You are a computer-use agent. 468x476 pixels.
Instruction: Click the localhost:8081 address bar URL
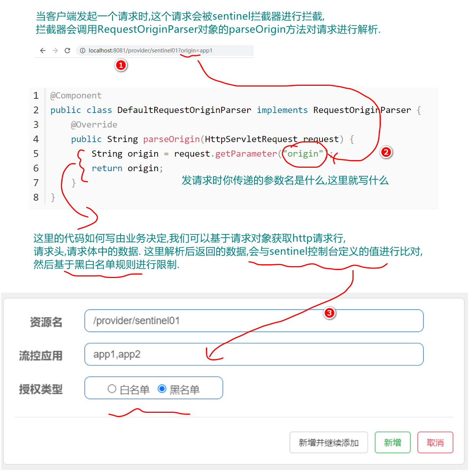pyautogui.click(x=150, y=51)
